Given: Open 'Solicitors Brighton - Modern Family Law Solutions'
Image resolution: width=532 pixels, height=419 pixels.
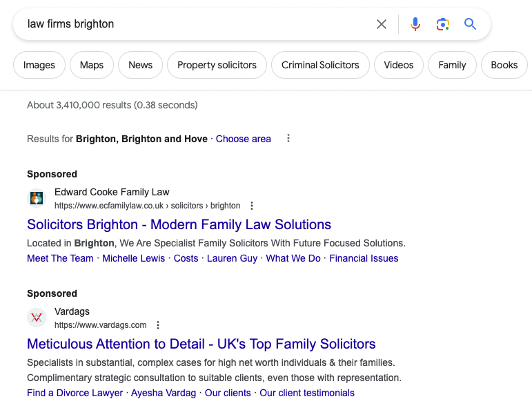Looking at the screenshot, I should pyautogui.click(x=179, y=224).
